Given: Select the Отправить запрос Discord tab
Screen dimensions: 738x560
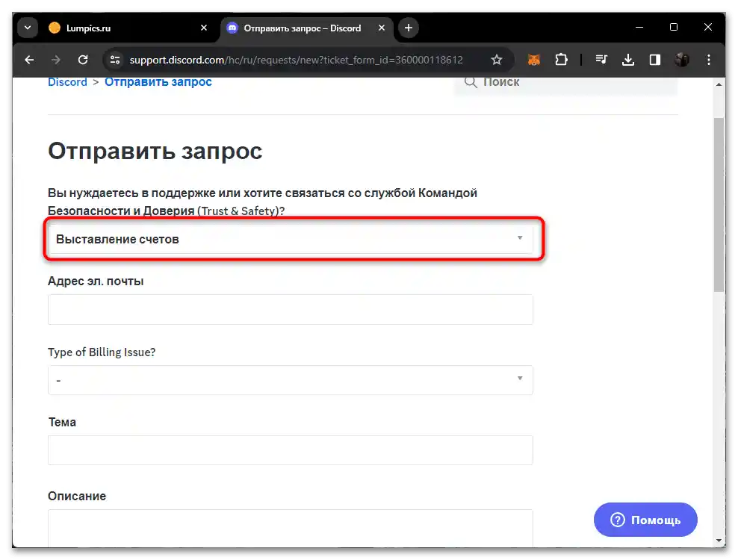Looking at the screenshot, I should tap(299, 28).
